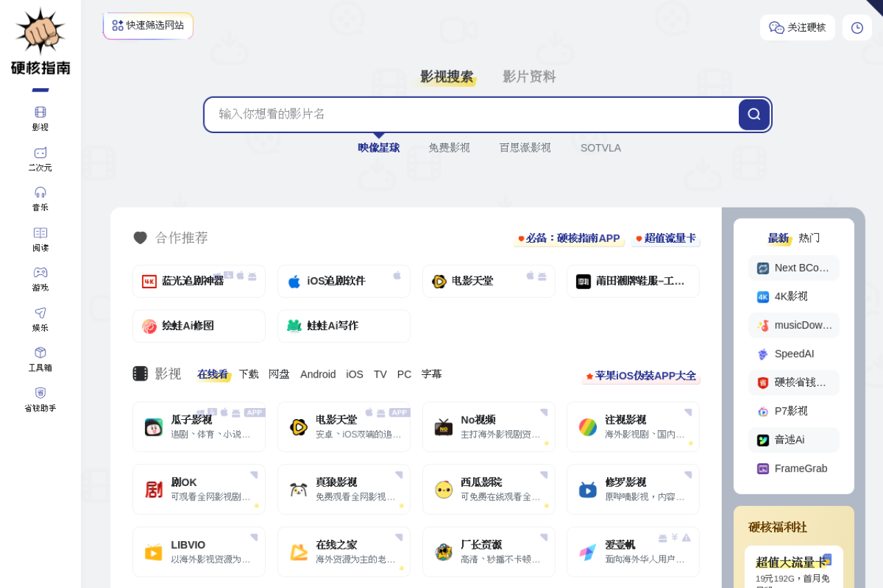Switch to the 影视搜索 tab
Screen dimensions: 883x588
pyautogui.click(x=447, y=77)
